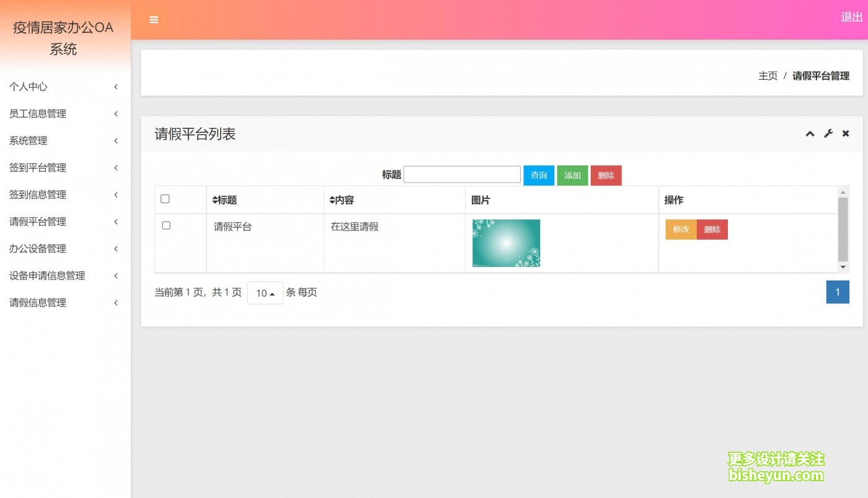
Task: Open panel settings via wrench icon
Action: click(x=828, y=134)
